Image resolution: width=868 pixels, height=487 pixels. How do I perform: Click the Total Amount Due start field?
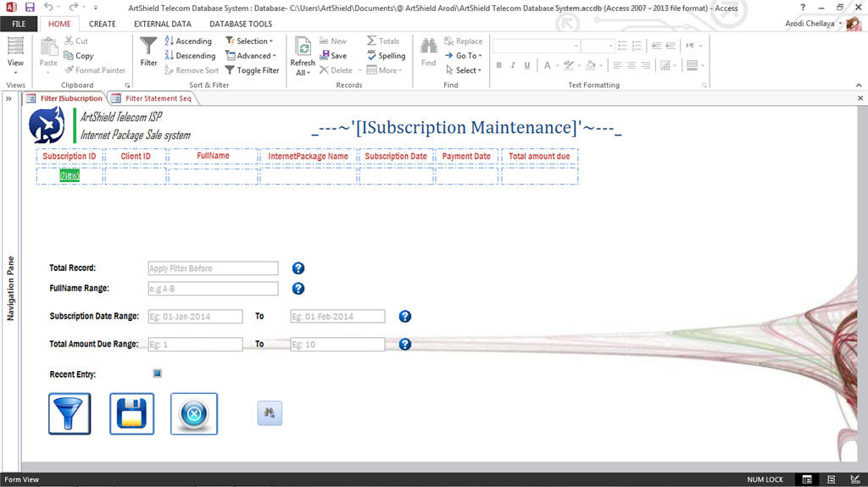196,344
